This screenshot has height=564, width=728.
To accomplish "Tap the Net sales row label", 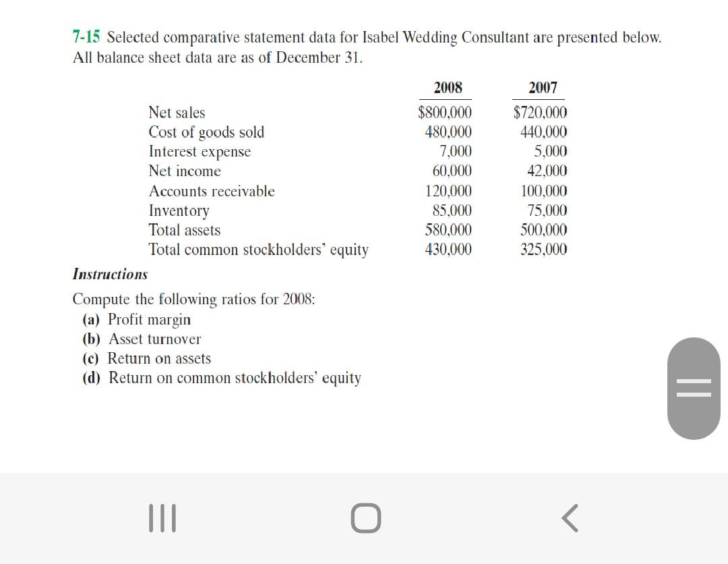I will point(177,113).
